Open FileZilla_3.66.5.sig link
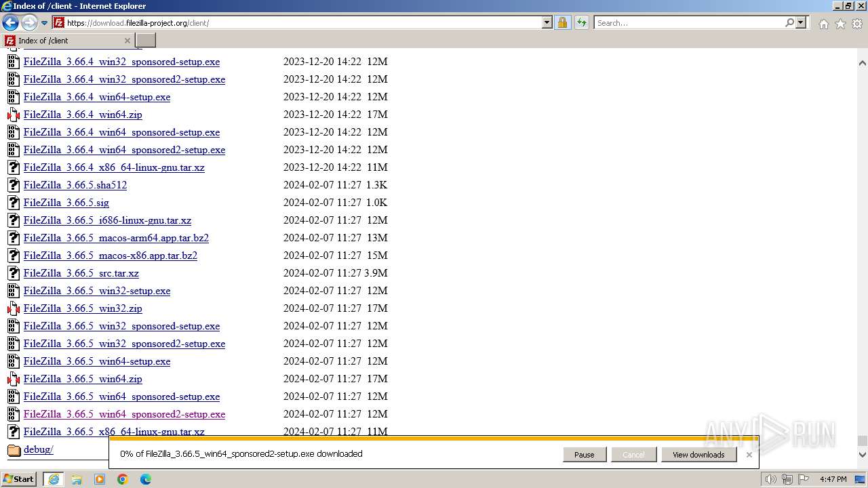868x488 pixels. (x=66, y=203)
